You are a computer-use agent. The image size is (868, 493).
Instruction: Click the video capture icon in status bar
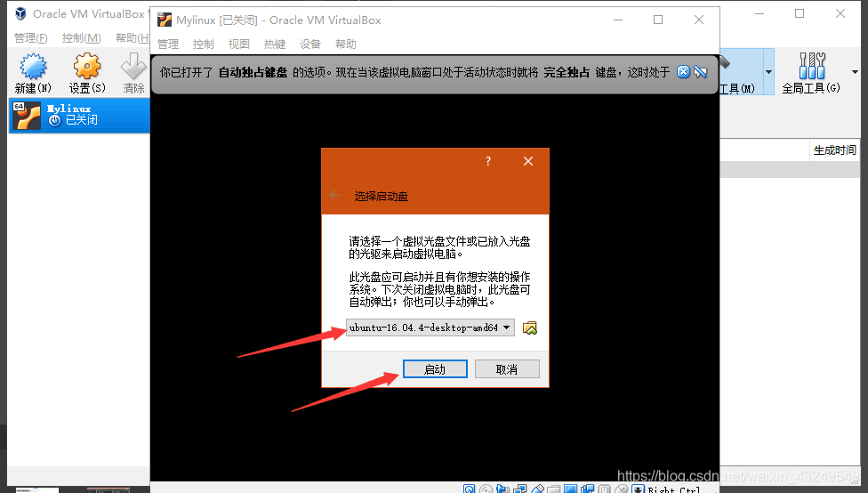(588, 489)
